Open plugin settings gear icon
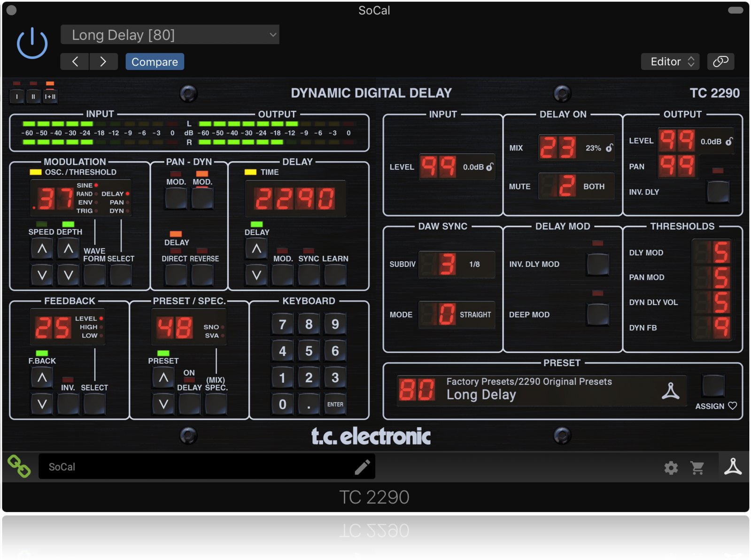Viewport: 751px width, 560px height. point(671,468)
